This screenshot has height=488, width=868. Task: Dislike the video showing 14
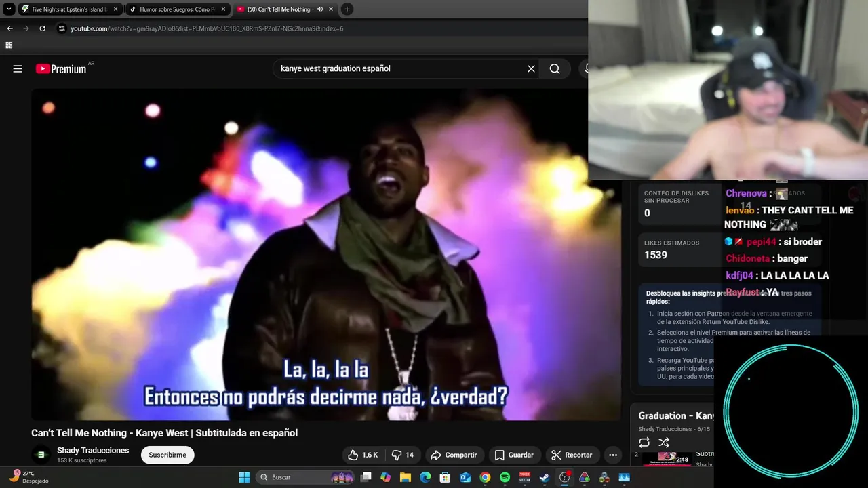click(x=403, y=455)
